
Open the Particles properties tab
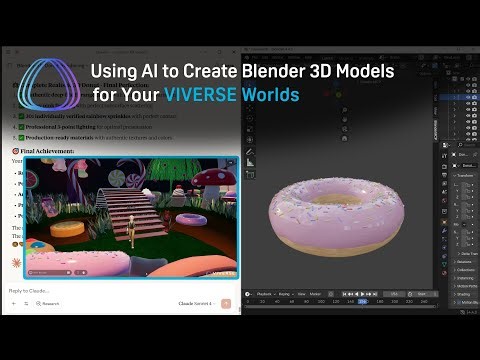click(444, 239)
